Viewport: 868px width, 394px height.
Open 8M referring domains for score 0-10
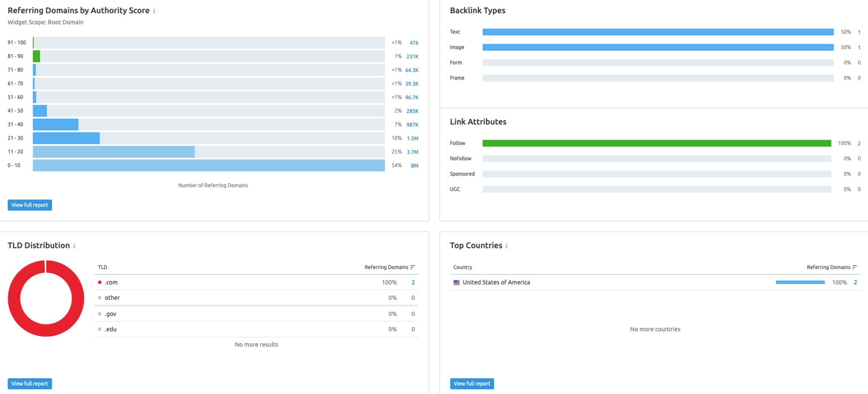pyautogui.click(x=414, y=166)
